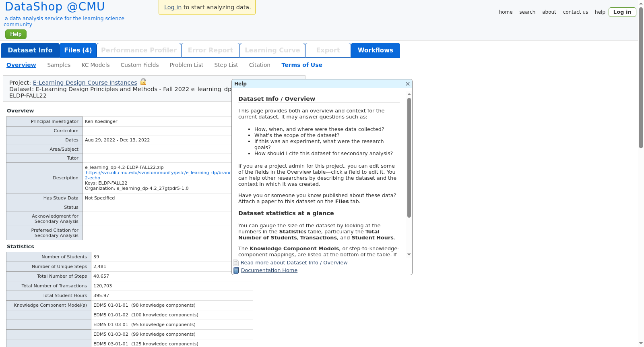Click the student hours value 395.97
This screenshot has height=347, width=644.
tap(101, 295)
